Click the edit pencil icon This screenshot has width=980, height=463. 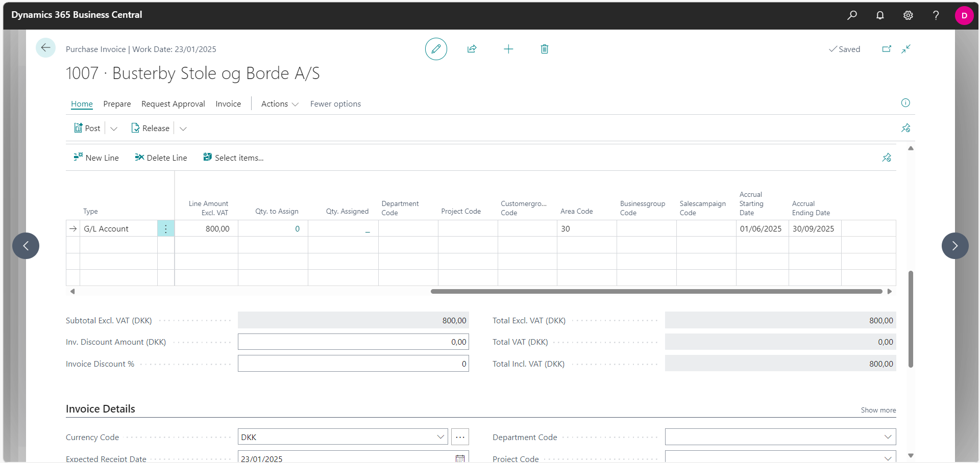pyautogui.click(x=436, y=49)
